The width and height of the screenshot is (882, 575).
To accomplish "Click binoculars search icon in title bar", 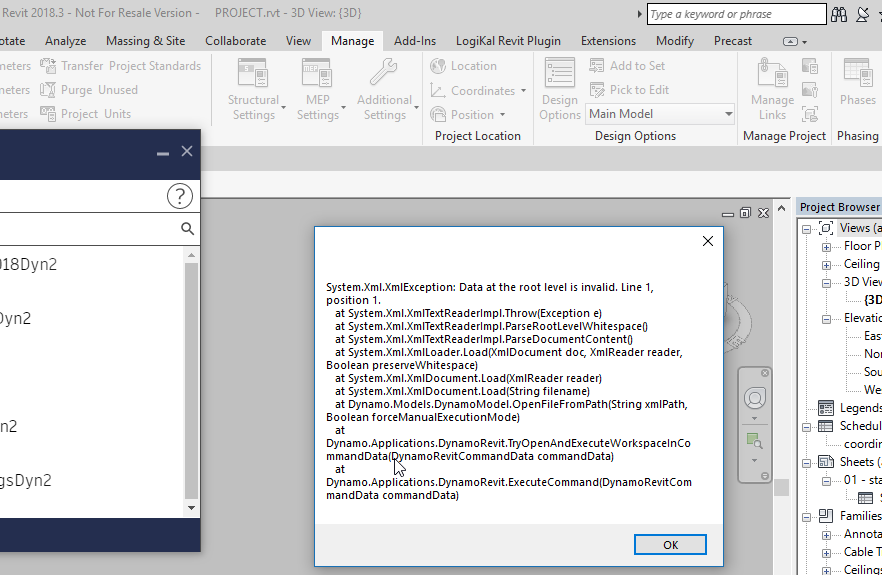I will (x=839, y=15).
